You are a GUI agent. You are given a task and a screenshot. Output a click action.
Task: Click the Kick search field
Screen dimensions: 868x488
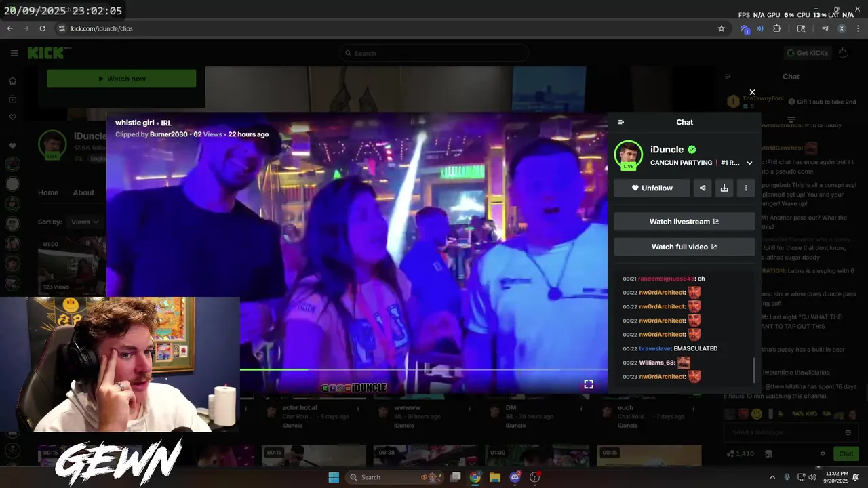434,53
